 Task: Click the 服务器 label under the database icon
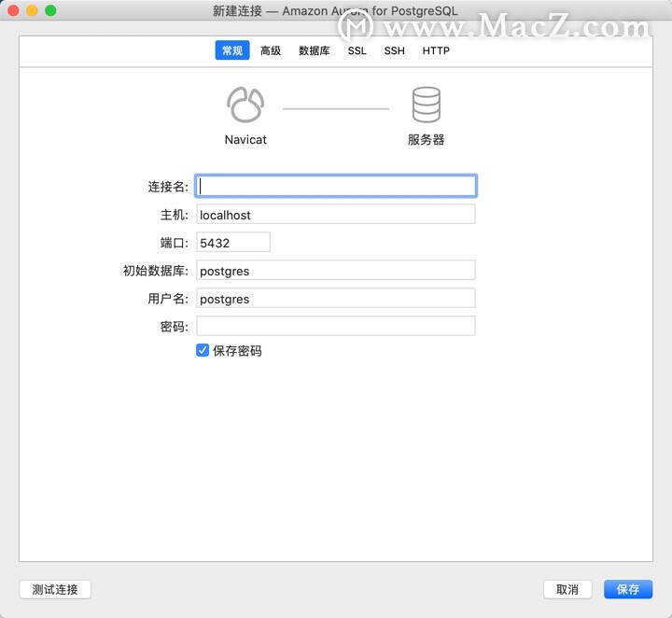[426, 140]
